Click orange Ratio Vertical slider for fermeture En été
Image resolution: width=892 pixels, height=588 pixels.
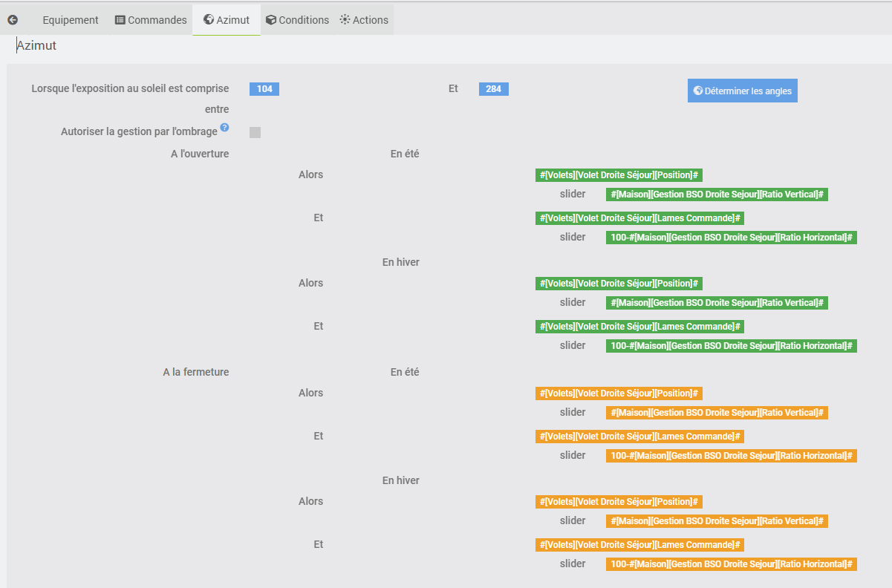coord(717,413)
